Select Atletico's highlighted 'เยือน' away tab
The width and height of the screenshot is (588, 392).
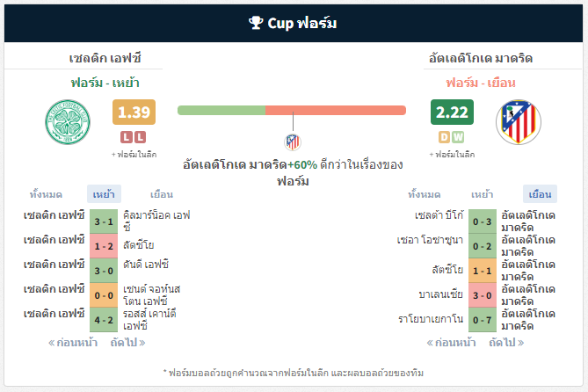(x=540, y=194)
